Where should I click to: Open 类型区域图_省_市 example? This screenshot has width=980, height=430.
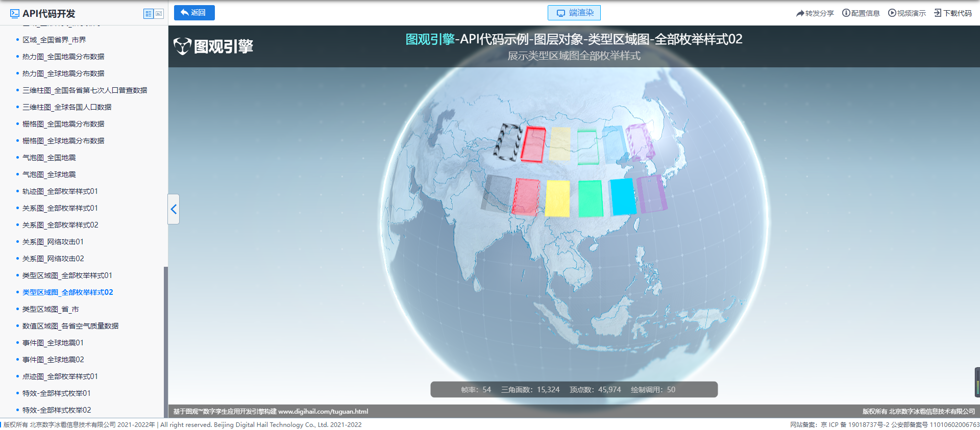(x=51, y=309)
